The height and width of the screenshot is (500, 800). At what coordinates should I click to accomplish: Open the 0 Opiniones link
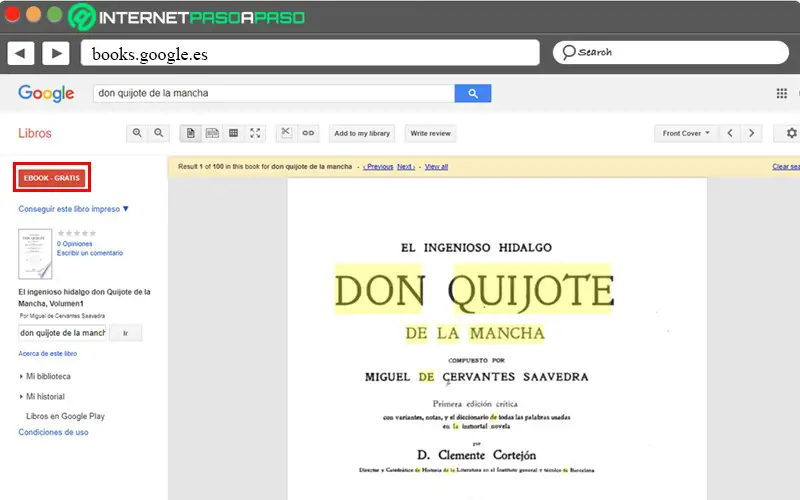tap(74, 244)
